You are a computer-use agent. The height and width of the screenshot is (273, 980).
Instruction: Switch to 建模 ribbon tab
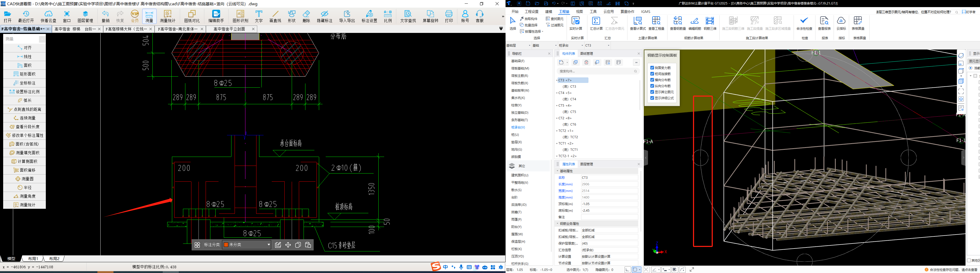(549, 11)
